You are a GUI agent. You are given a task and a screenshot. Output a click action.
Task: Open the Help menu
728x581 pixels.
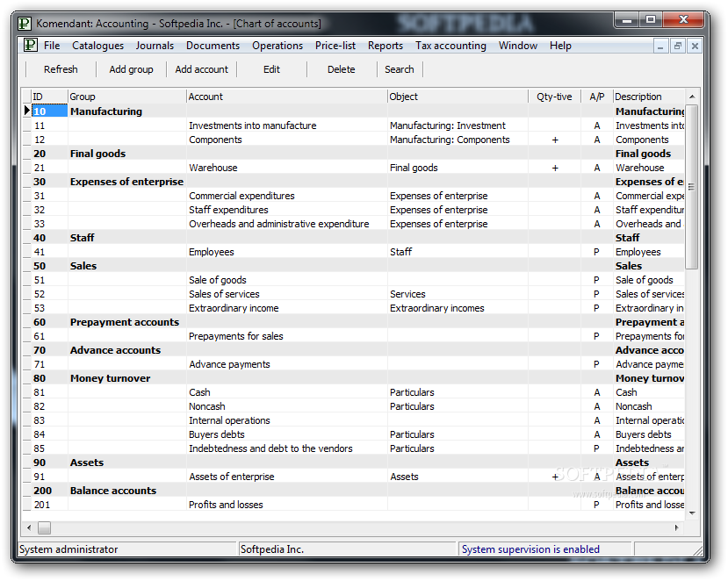pyautogui.click(x=560, y=46)
